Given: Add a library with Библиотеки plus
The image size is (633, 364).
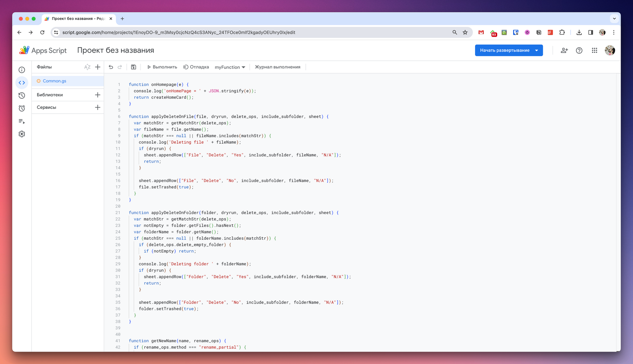Looking at the screenshot, I should (x=97, y=95).
